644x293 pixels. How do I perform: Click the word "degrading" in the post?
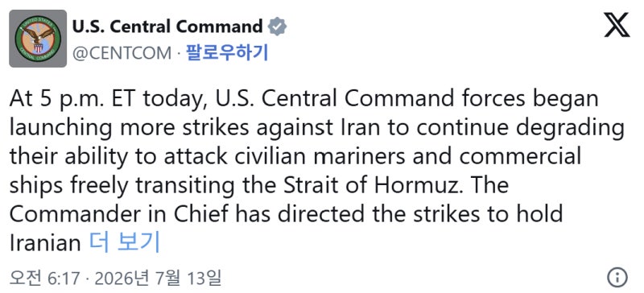[570, 130]
